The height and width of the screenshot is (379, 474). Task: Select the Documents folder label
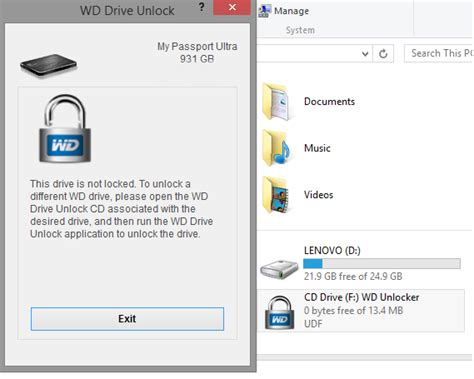(x=329, y=101)
